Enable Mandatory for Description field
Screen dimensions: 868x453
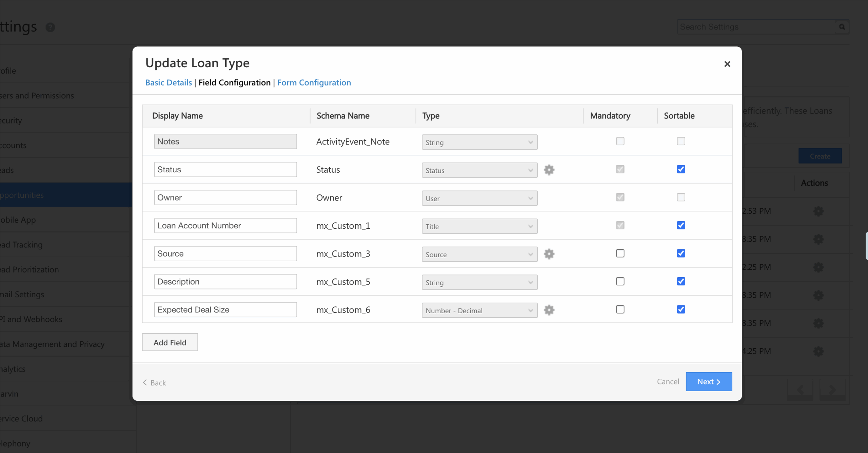pos(620,281)
